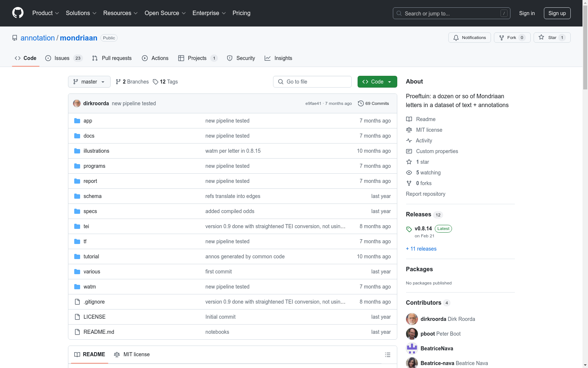
Task: Click the .gitignore file icon
Action: 77,302
